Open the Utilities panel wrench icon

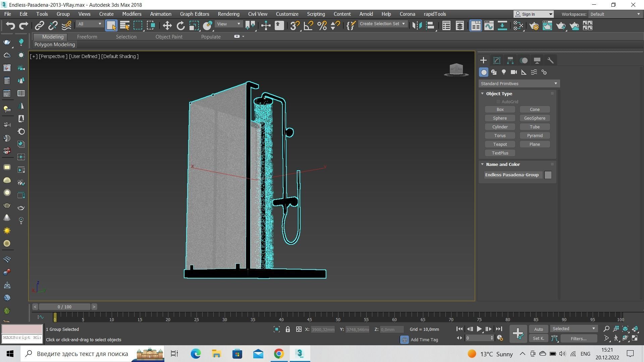coord(550,60)
